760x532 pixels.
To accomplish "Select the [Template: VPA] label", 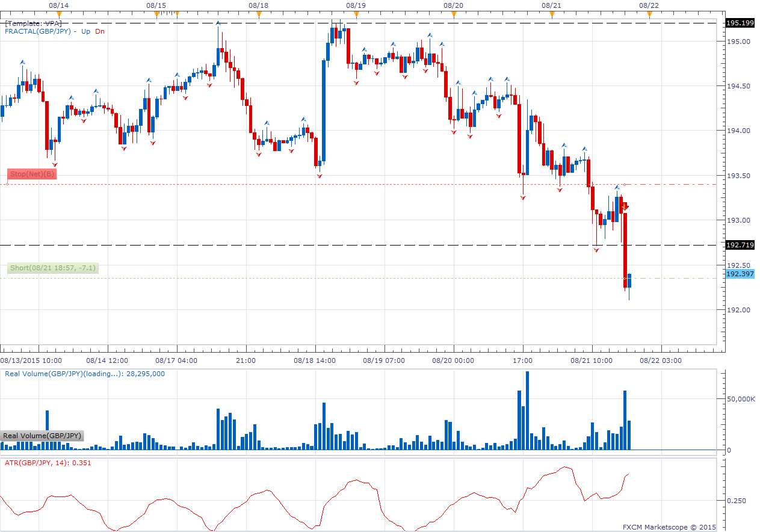I will [32, 23].
